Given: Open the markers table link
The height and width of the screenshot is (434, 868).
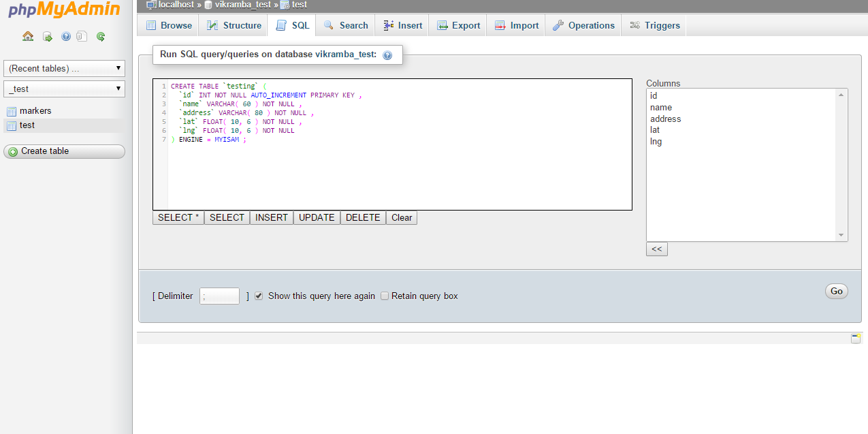Looking at the screenshot, I should (35, 111).
